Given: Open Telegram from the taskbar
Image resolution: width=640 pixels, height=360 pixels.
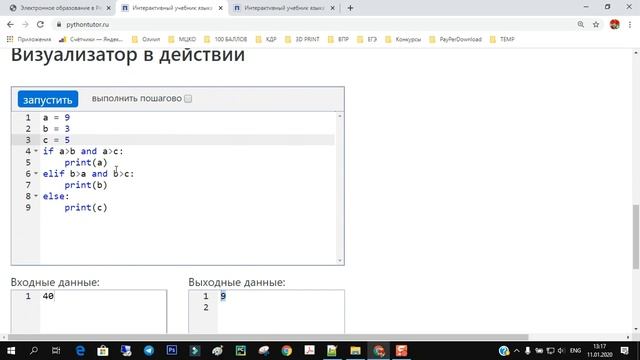Looking at the screenshot, I should [x=149, y=351].
